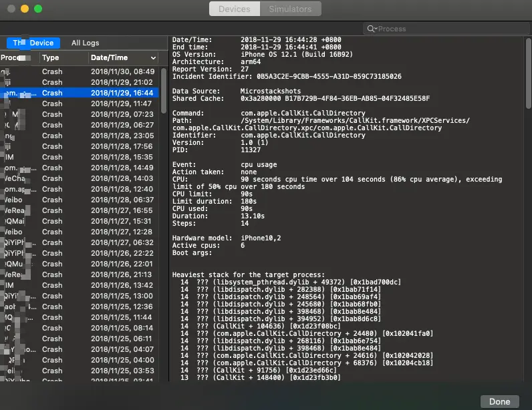Screen dimensions: 532x410
Task: Click the libsystem_pthread.dylib + 49372 stack frame
Action: 291,282
